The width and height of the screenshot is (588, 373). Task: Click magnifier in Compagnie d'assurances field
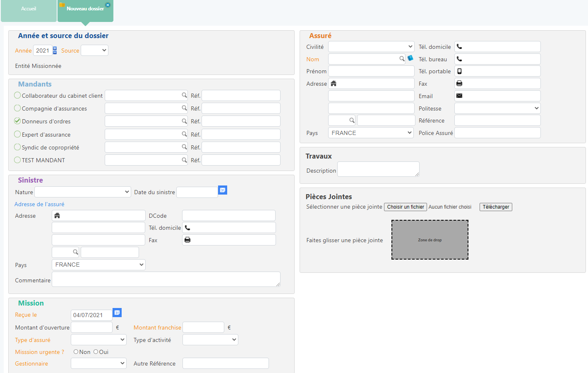(184, 108)
